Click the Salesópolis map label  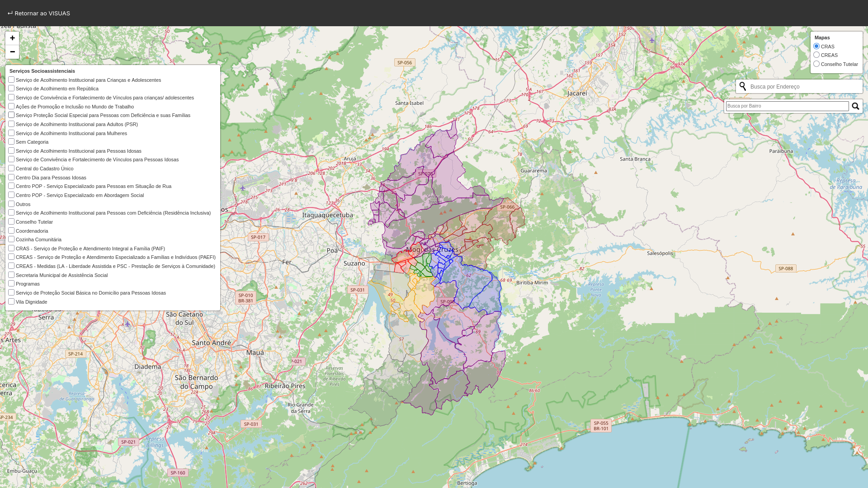[x=660, y=253]
